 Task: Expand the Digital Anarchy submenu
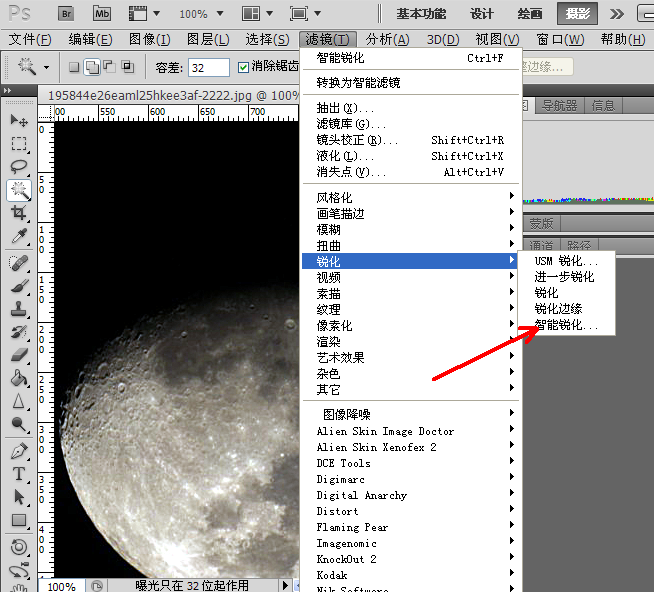[411, 495]
